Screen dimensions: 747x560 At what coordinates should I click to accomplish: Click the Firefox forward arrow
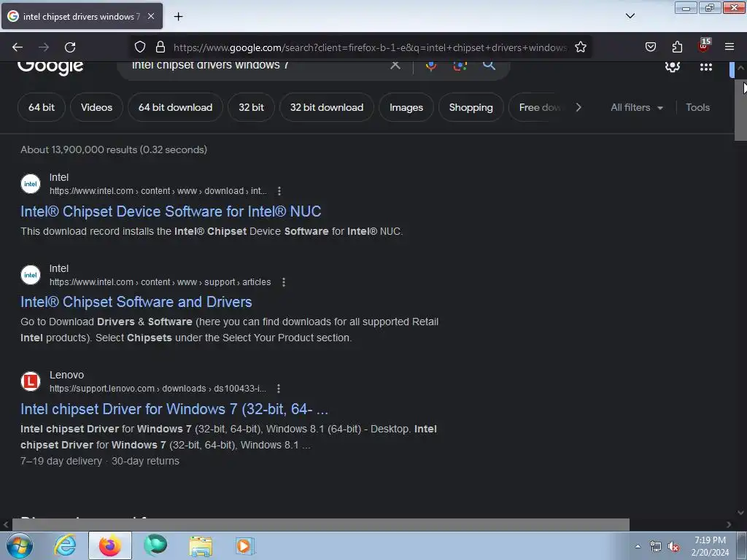(x=44, y=47)
